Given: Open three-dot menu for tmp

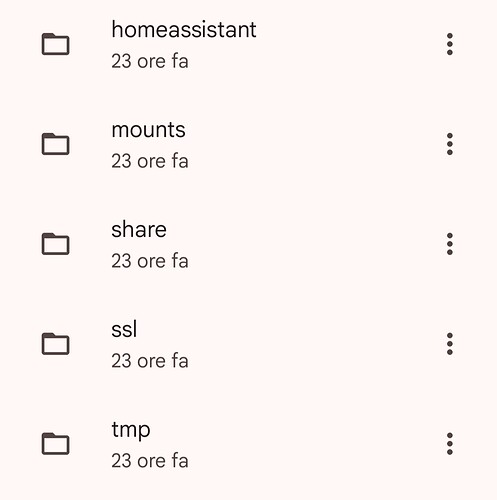Looking at the screenshot, I should coord(450,444).
